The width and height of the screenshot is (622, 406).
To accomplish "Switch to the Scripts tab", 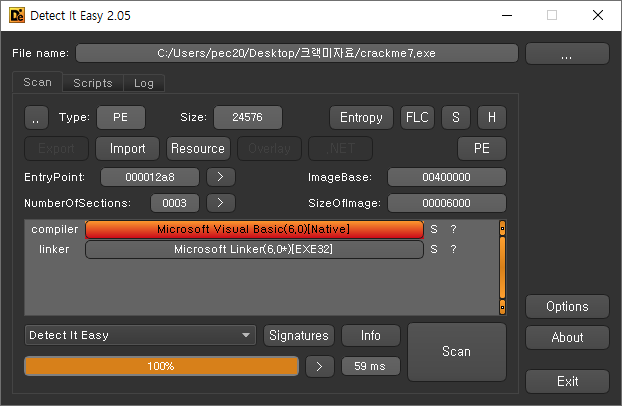I will point(93,83).
